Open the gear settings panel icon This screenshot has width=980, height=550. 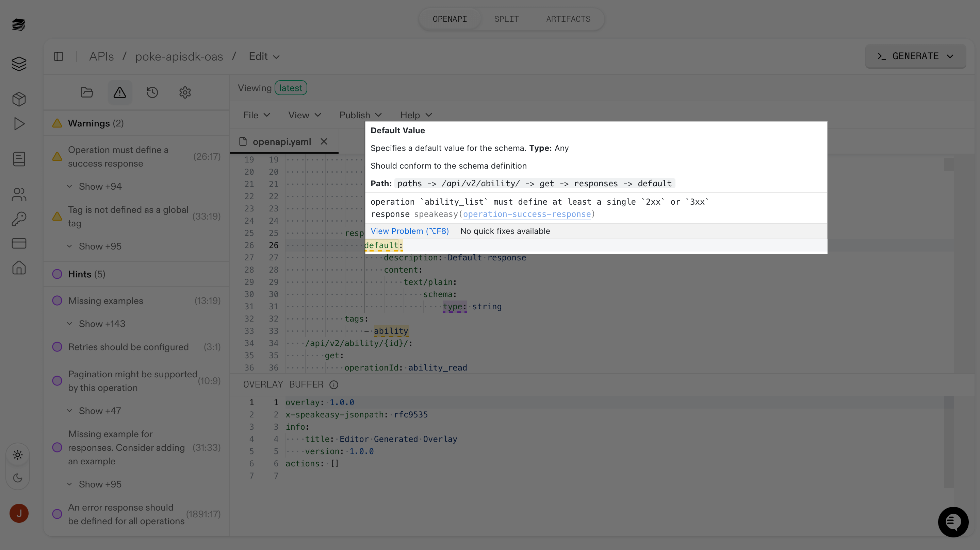click(x=185, y=92)
